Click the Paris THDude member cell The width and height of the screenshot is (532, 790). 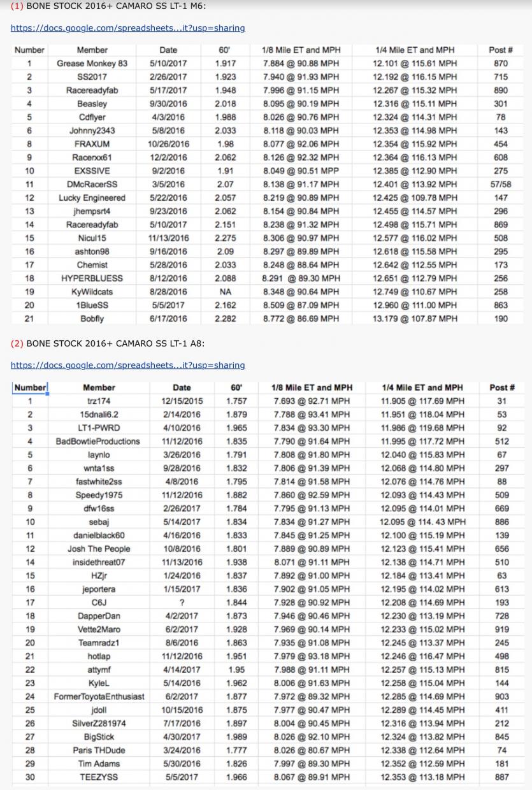(99, 750)
